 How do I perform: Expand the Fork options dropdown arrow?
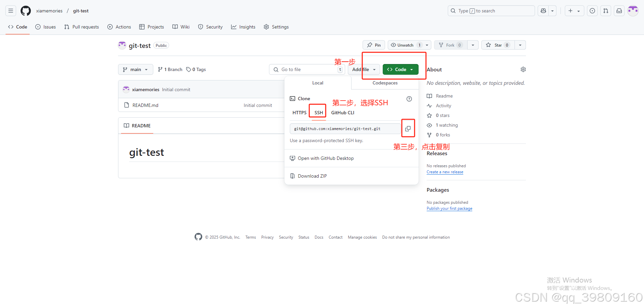point(473,45)
